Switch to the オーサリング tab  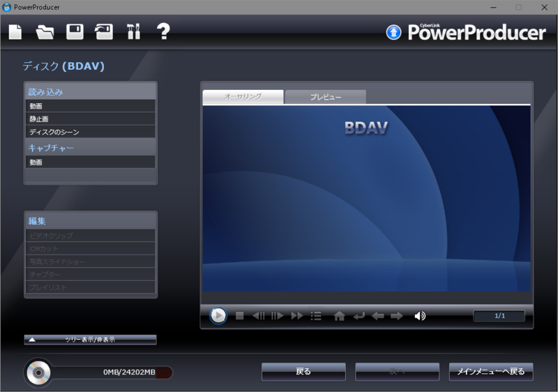[x=243, y=97]
